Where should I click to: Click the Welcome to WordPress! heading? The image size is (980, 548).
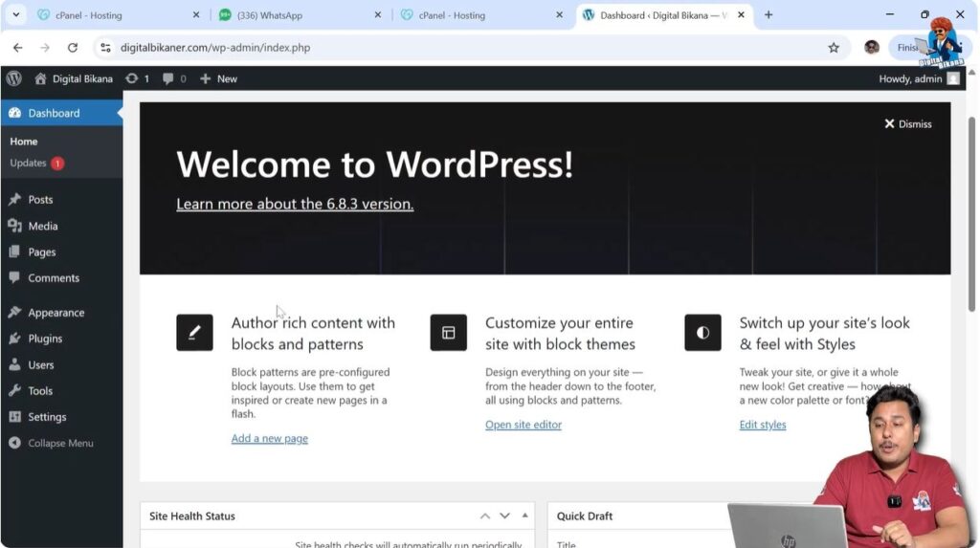[374, 164]
